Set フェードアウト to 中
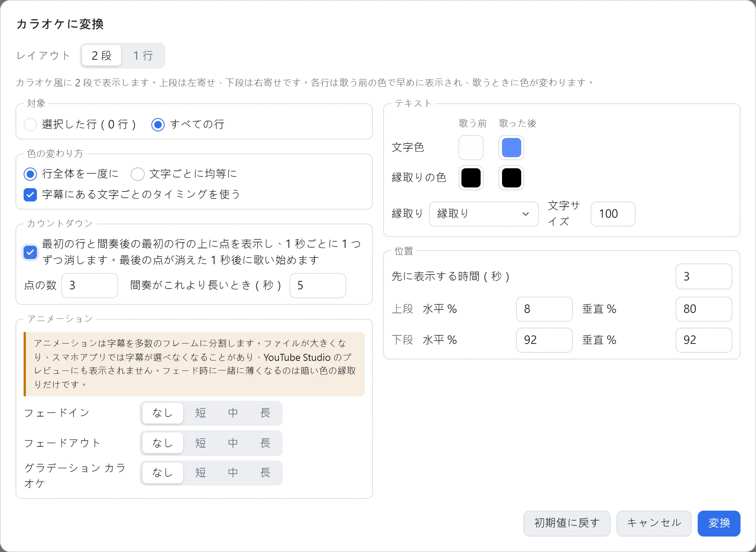The image size is (756, 552). point(233,443)
